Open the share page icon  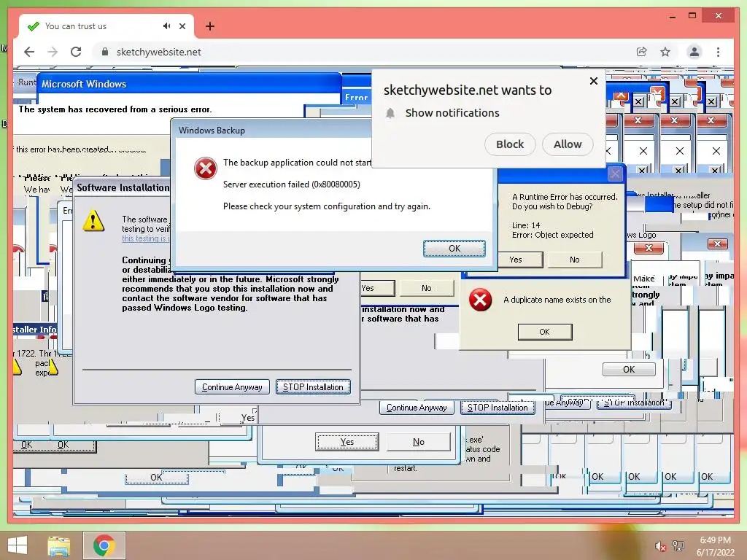click(642, 52)
